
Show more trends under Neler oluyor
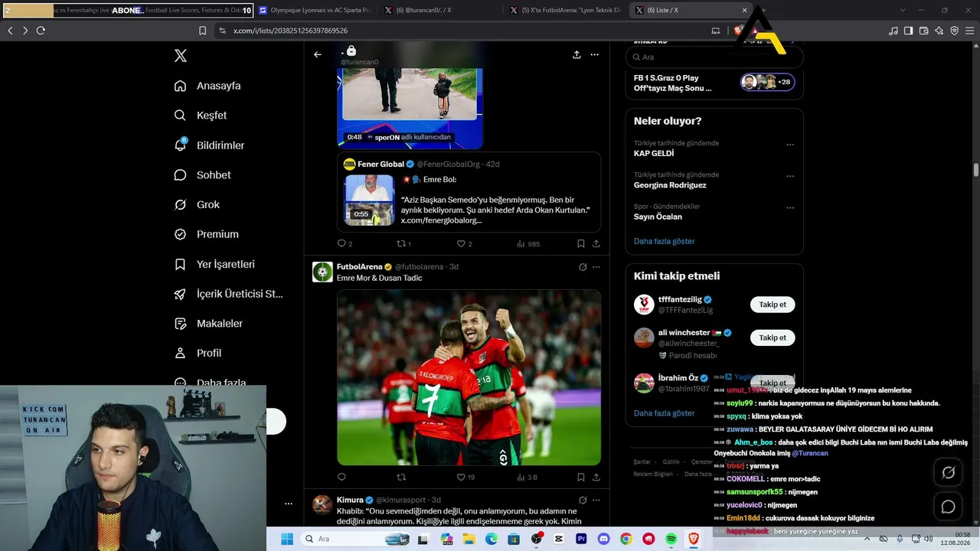(x=664, y=241)
